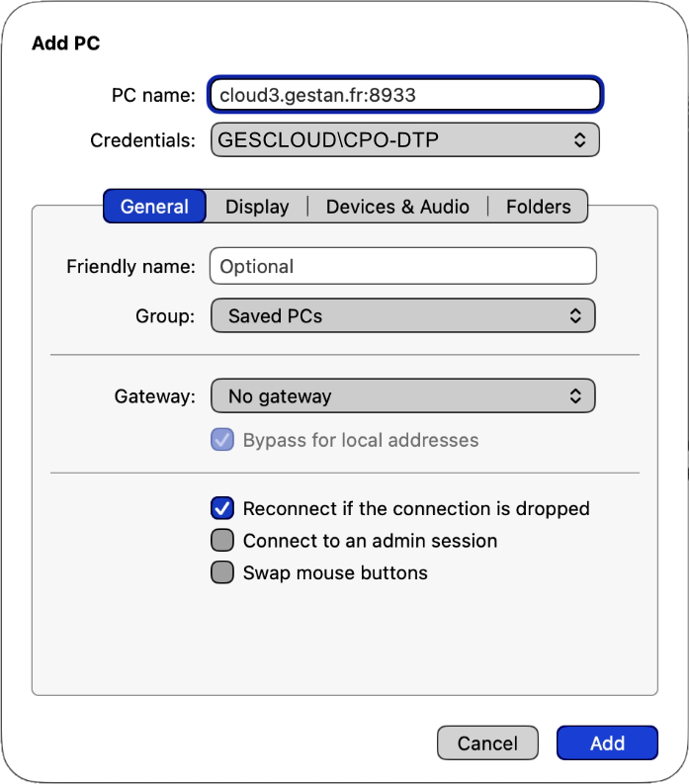
Task: Switch to the Display tab
Action: [257, 206]
